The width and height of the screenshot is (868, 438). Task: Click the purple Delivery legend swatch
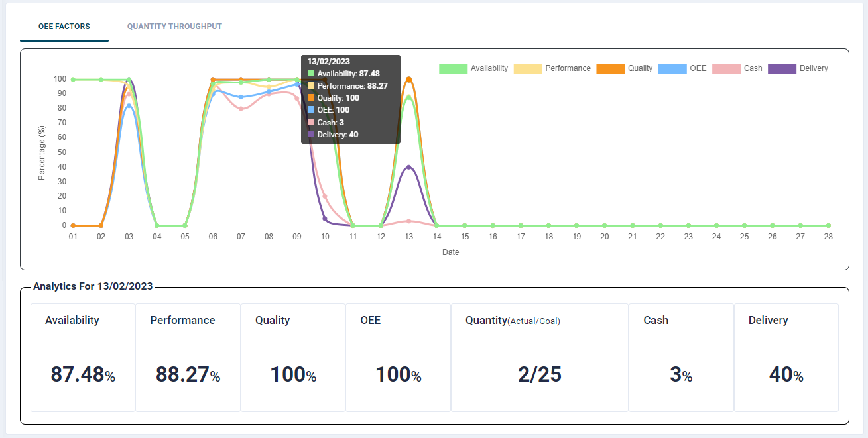781,68
